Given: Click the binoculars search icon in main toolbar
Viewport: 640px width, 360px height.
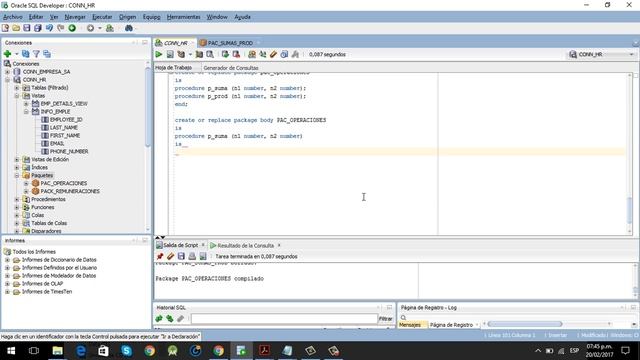Looking at the screenshot, I should click(129, 28).
